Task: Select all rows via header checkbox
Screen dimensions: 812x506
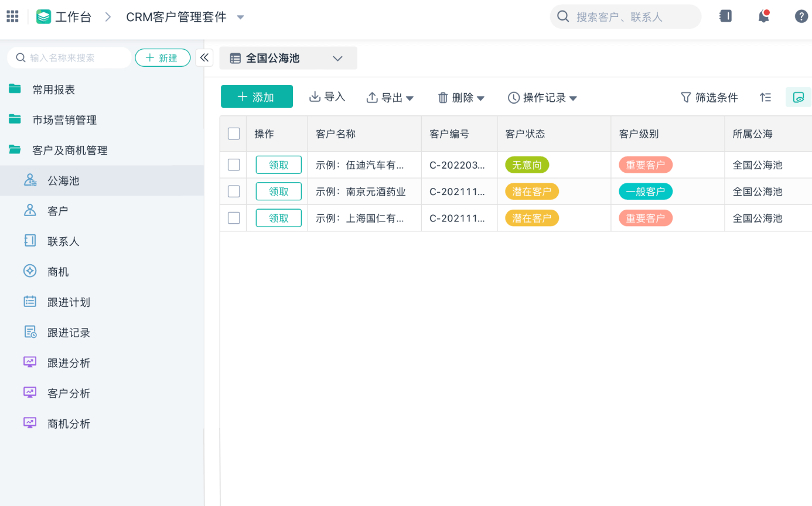Action: coord(234,134)
